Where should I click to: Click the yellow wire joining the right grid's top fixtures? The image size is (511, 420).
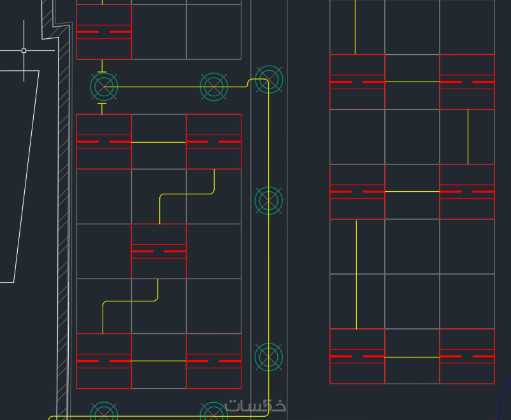412,82
